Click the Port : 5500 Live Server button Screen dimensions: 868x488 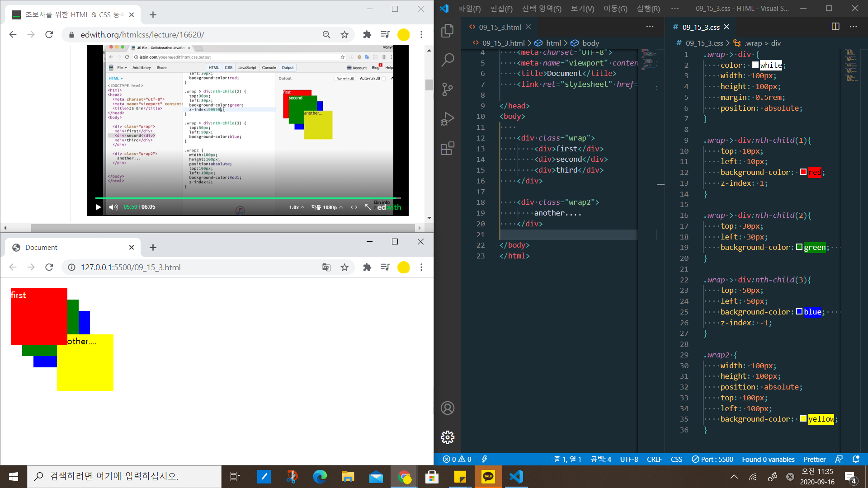712,459
